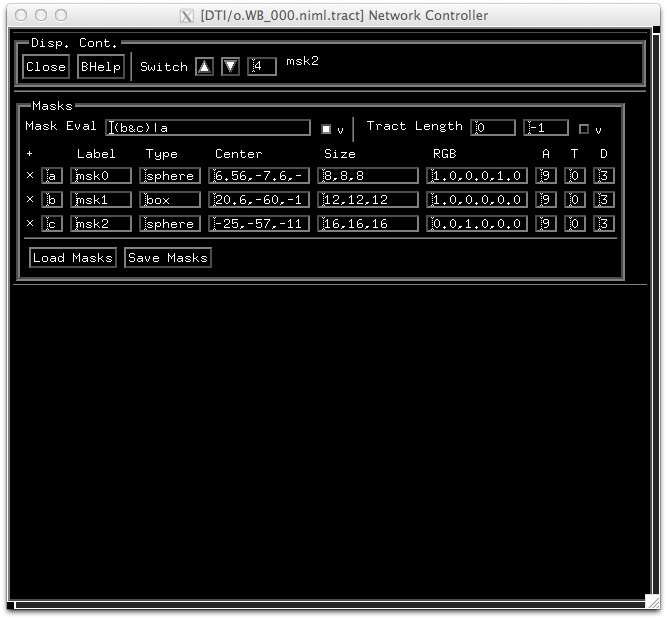Viewport: 667px width, 619px height.
Task: Select the msk1 Type field showing box
Action: coord(170,199)
